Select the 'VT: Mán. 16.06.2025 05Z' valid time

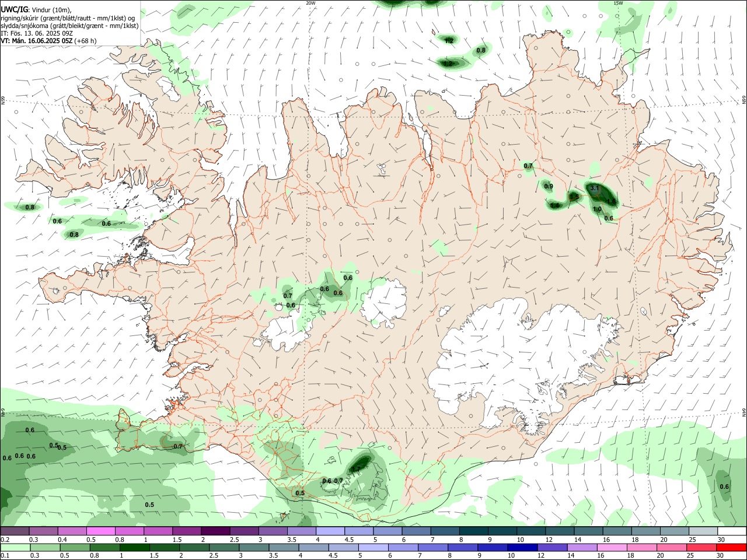click(x=36, y=41)
